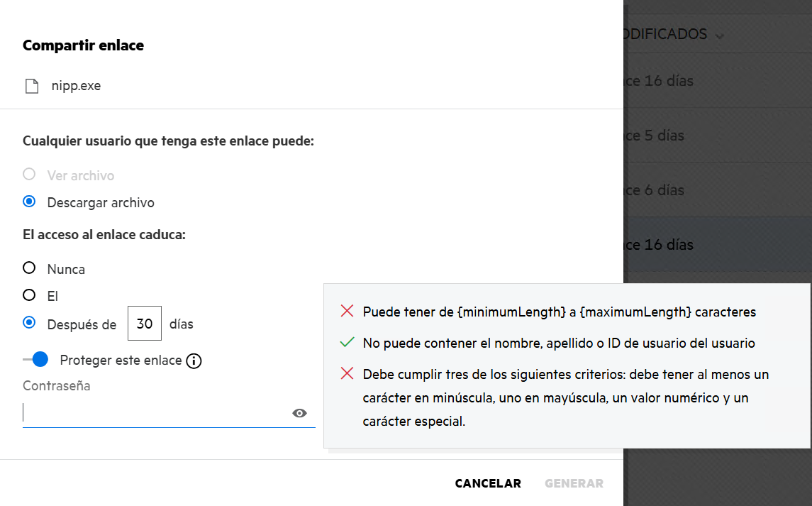Expand the Modificados column sort chevron

[720, 35]
